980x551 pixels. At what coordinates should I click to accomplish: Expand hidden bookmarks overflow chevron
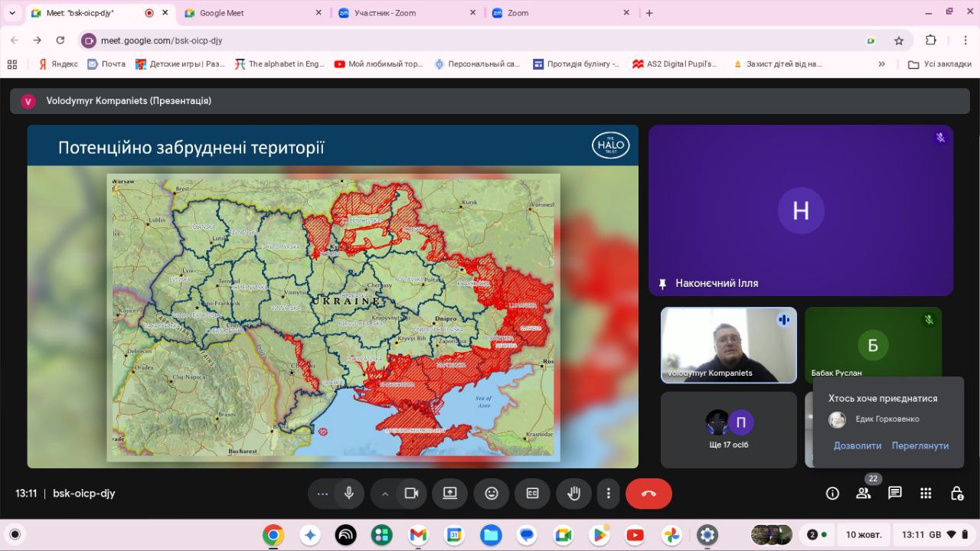pyautogui.click(x=881, y=64)
